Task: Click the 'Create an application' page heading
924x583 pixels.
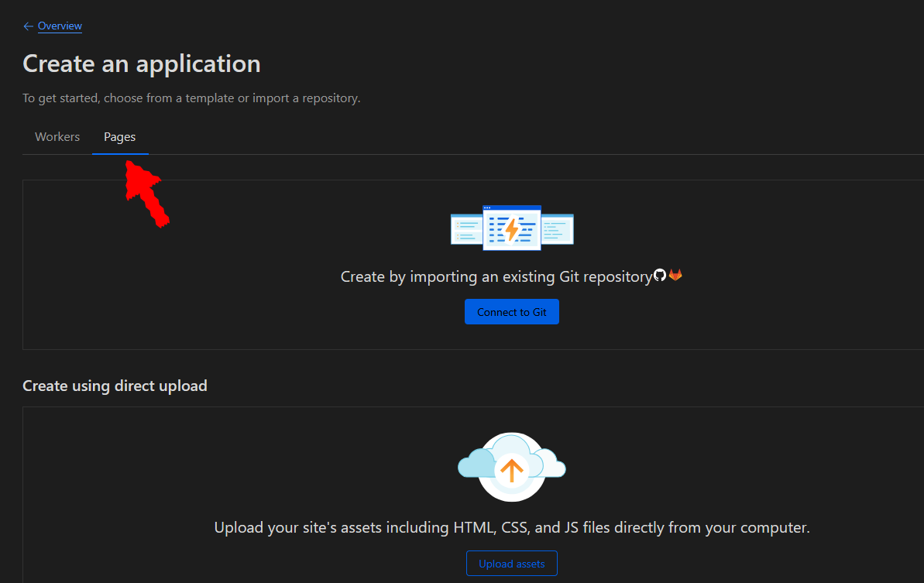Action: tap(142, 63)
